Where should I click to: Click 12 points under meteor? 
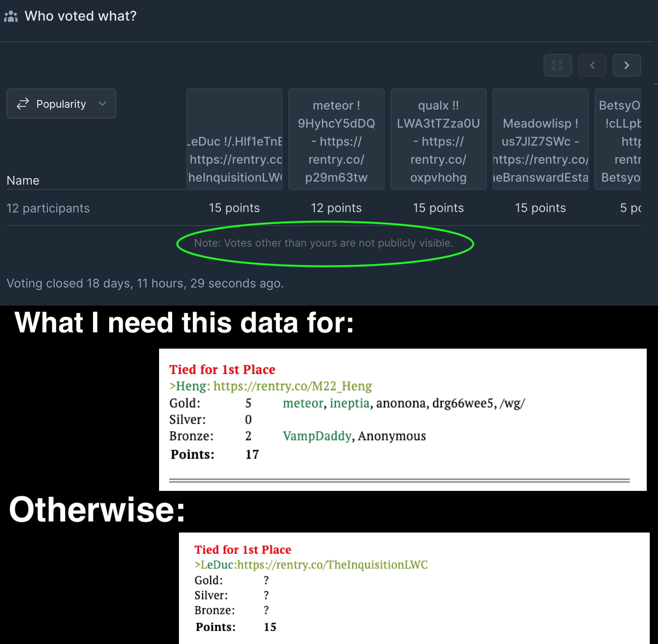337,208
